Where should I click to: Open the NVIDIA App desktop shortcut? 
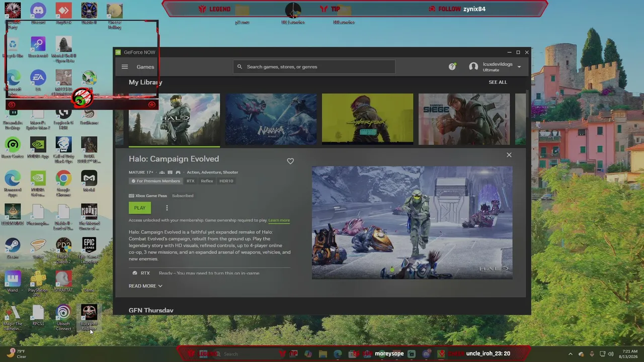click(38, 148)
